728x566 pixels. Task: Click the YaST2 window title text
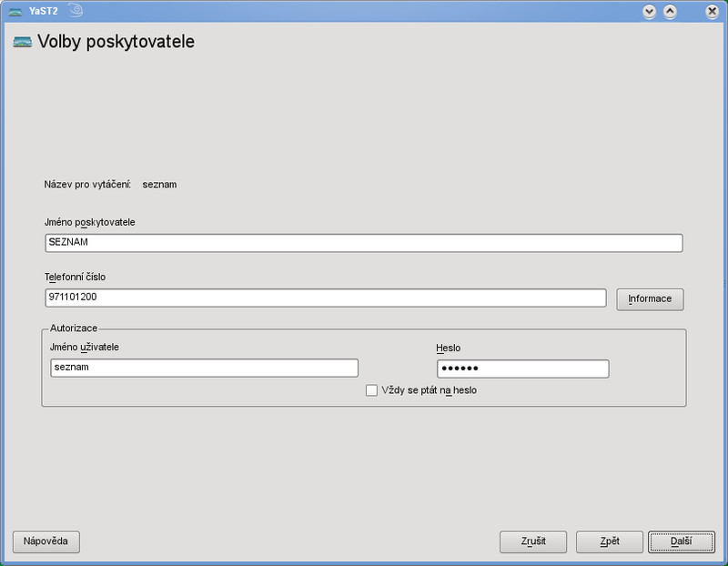(x=43, y=11)
